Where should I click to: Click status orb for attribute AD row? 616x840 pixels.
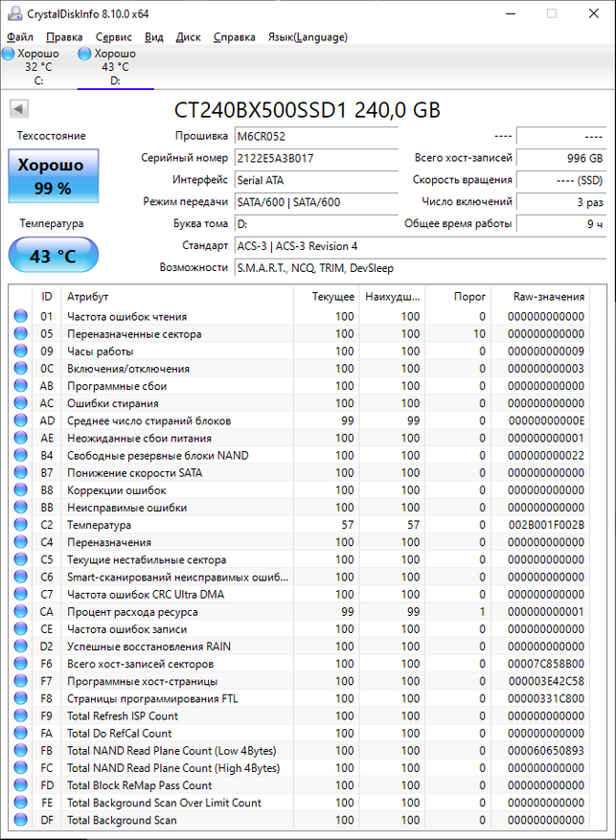(21, 420)
